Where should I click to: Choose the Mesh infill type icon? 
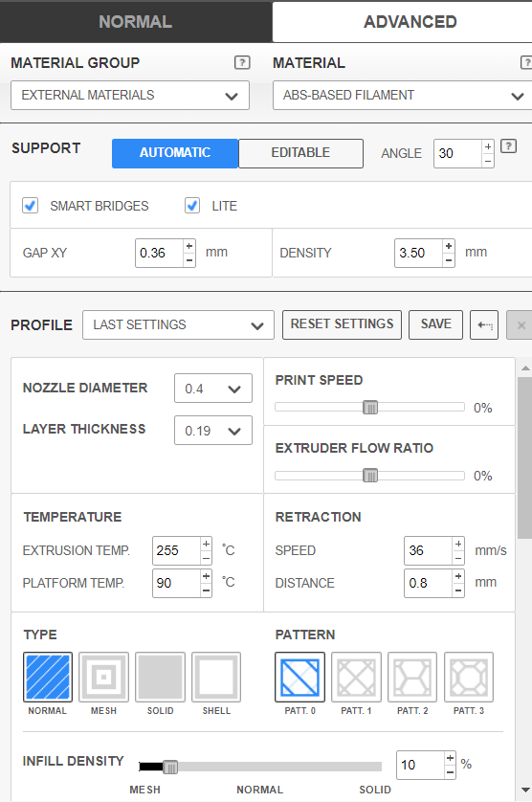coord(104,677)
